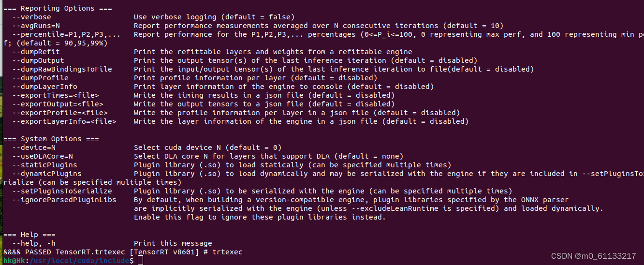Click the --exportTimes=<file> option
This screenshot has height=265, width=644.
56,95
